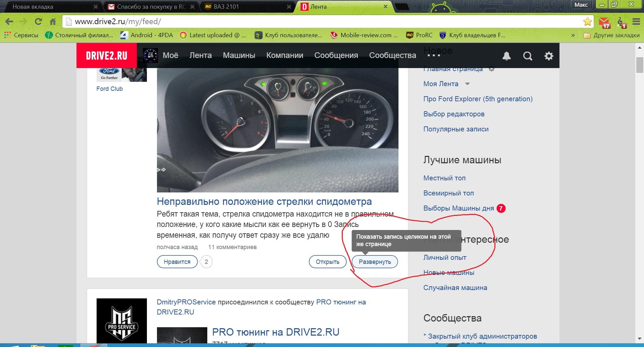The image size is (644, 347).
Task: Open the 11 комментариев link
Action: (x=232, y=247)
